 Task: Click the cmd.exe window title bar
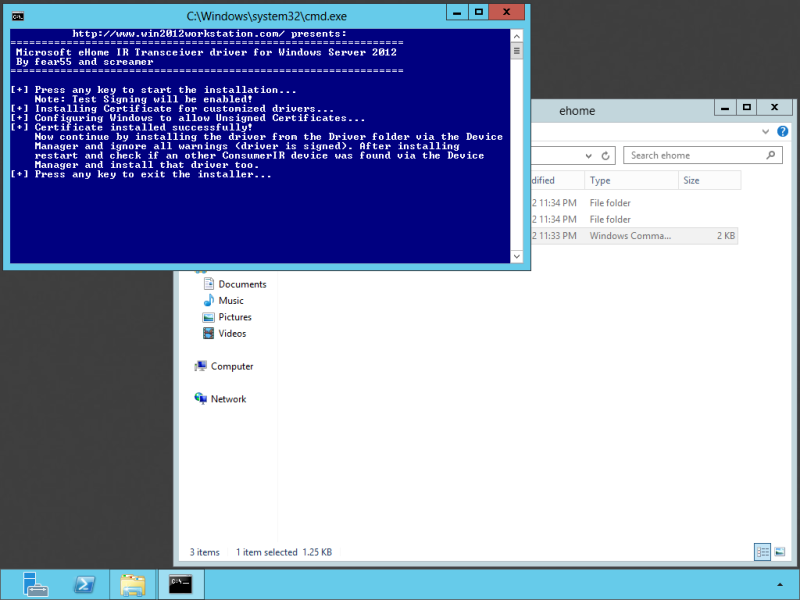coord(266,16)
